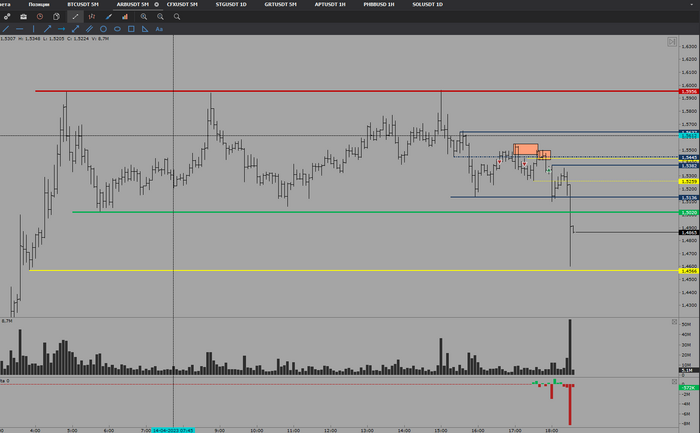Select the vertical line drawing tool
Image resolution: width=700 pixels, height=433 pixels.
(x=33, y=29)
